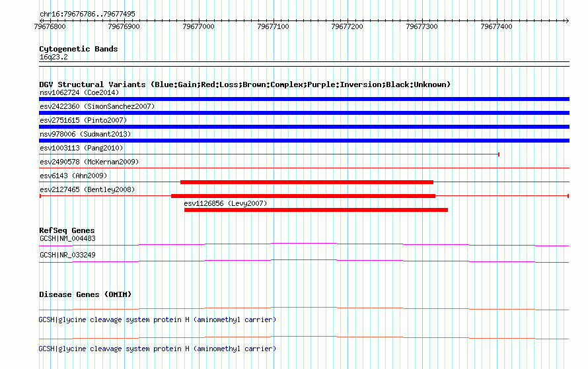Select the esv2490578 (McKernan2009) red line

pos(304,168)
